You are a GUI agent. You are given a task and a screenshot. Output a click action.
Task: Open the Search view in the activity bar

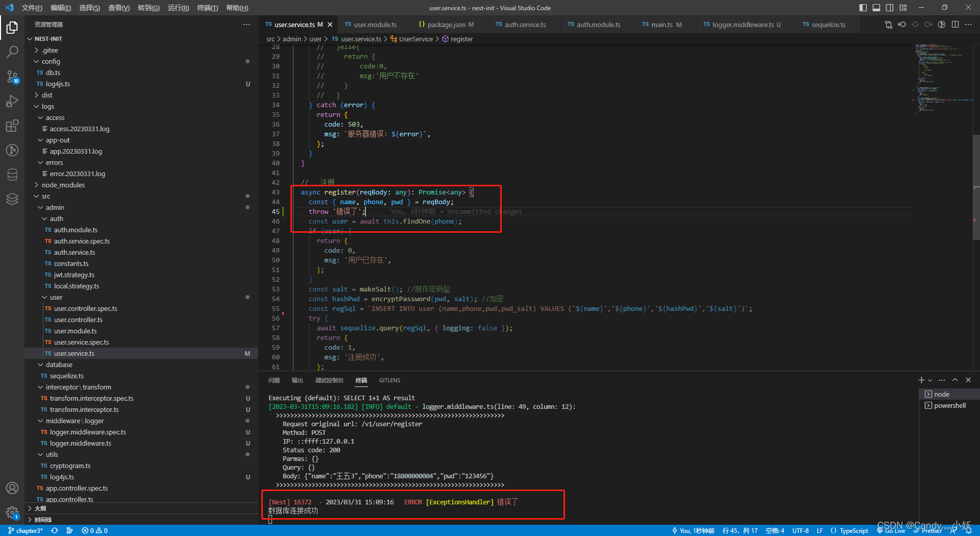click(x=12, y=52)
